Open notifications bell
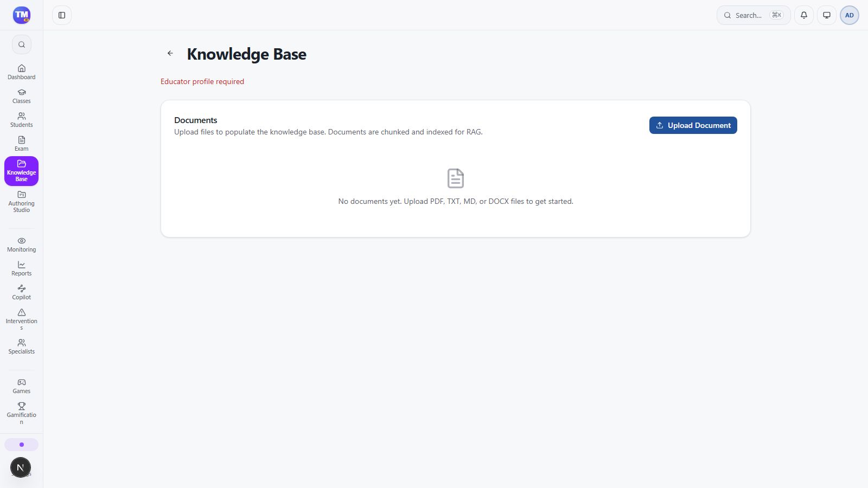 tap(804, 15)
